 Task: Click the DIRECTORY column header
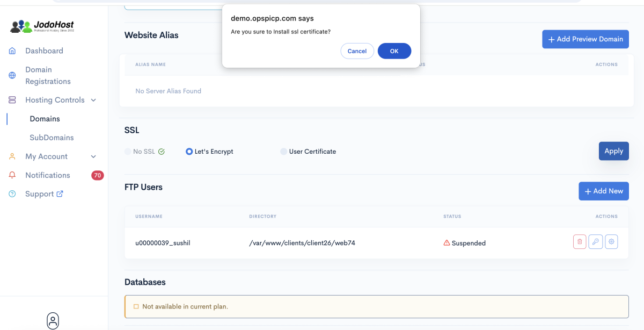tap(262, 217)
